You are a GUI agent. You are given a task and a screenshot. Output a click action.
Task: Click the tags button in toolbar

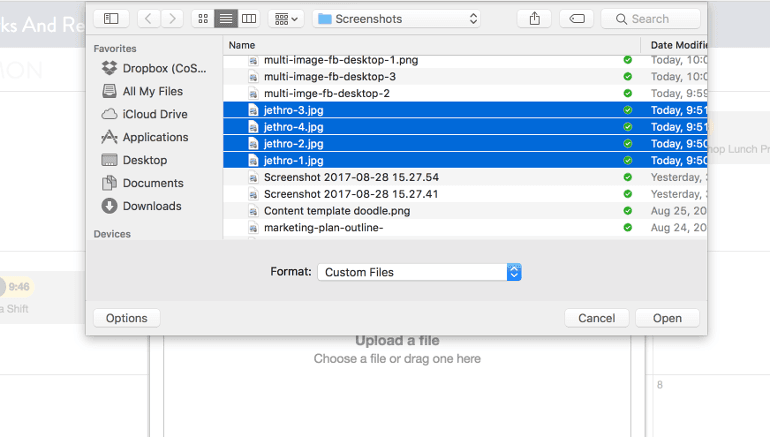(577, 18)
